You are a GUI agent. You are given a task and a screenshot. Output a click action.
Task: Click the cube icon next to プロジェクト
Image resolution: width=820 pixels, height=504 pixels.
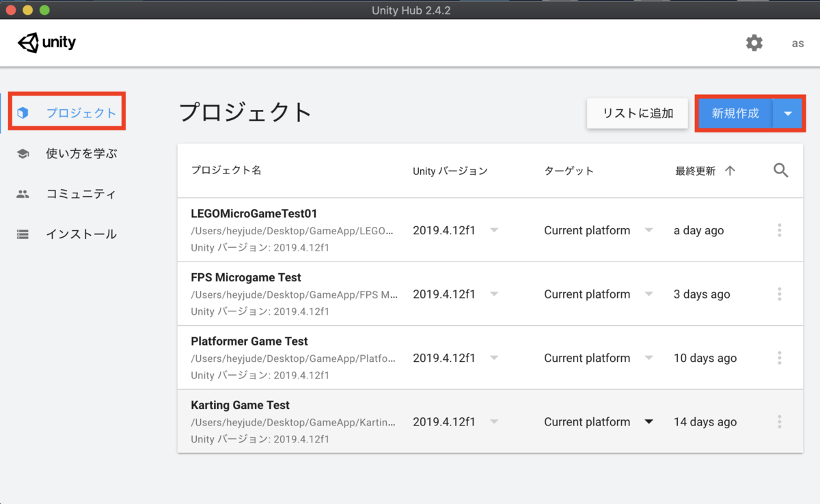pyautogui.click(x=23, y=113)
